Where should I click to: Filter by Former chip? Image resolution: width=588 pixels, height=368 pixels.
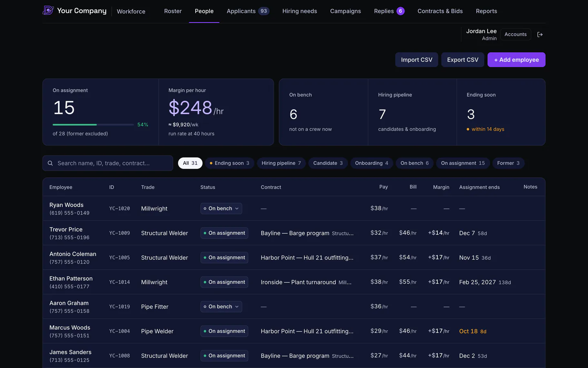click(508, 163)
